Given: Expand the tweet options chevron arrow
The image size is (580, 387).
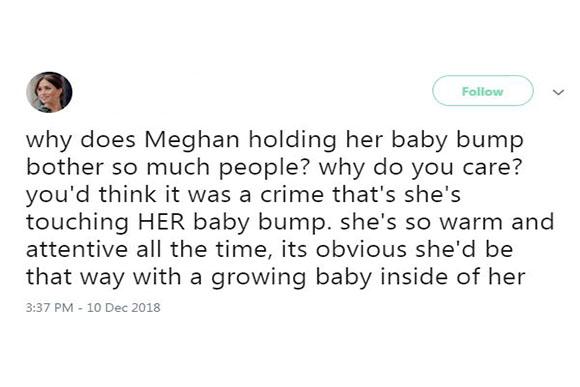Looking at the screenshot, I should [x=558, y=92].
